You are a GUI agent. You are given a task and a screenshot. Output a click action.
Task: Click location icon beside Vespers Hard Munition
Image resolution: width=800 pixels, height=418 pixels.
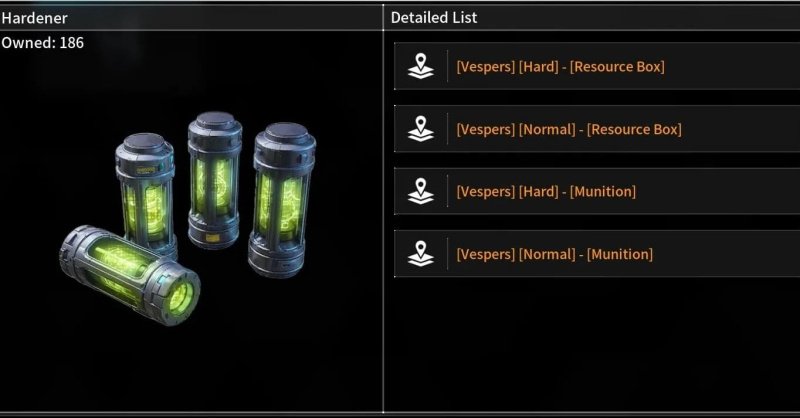pos(420,191)
